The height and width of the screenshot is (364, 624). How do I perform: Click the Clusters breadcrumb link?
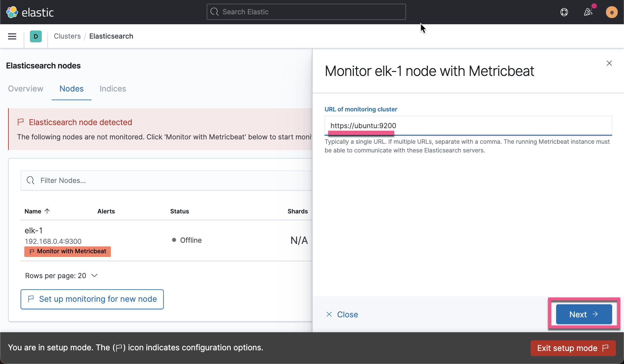pyautogui.click(x=67, y=36)
